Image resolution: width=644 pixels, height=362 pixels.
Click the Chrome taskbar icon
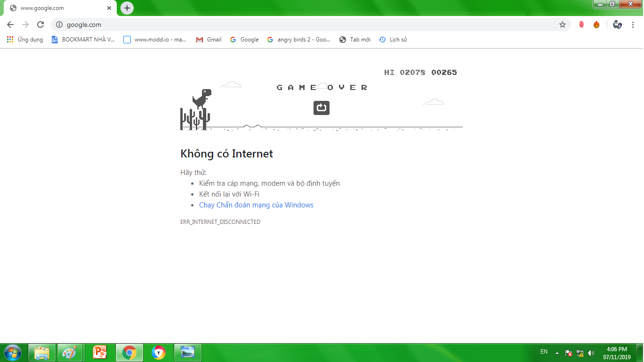pyautogui.click(x=129, y=353)
